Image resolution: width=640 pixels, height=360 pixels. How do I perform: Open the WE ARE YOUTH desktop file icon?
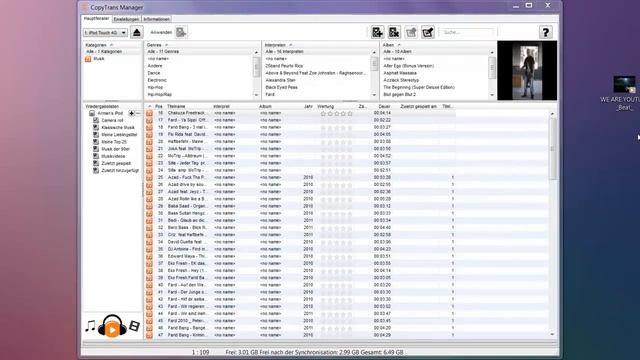[624, 85]
